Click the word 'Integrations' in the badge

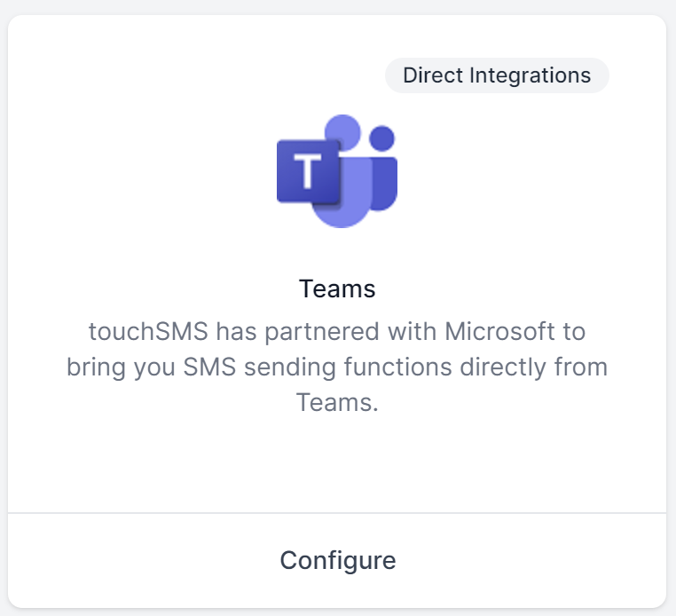click(x=530, y=75)
